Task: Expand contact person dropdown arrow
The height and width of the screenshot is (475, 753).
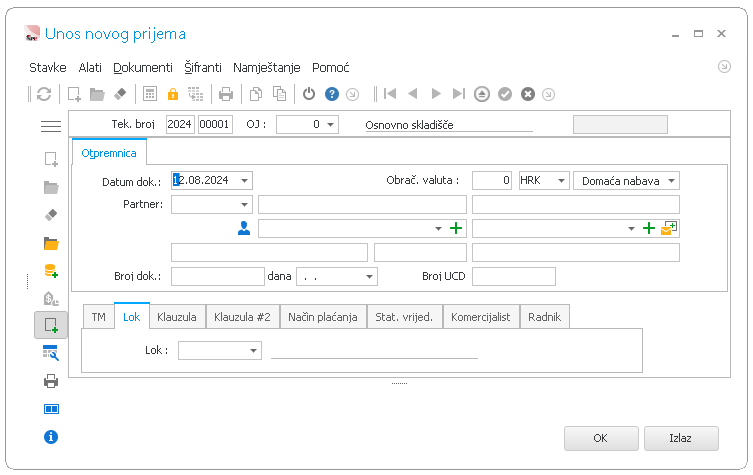Action: click(x=438, y=229)
